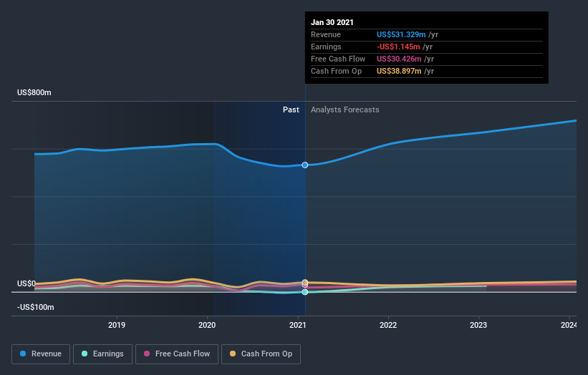
Task: Click the orange Cash From Op legend dot
Action: (233, 354)
